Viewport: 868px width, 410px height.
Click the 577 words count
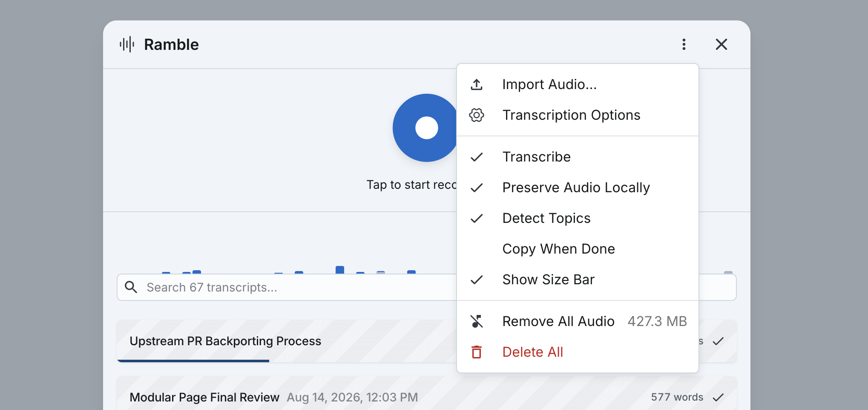click(x=677, y=397)
